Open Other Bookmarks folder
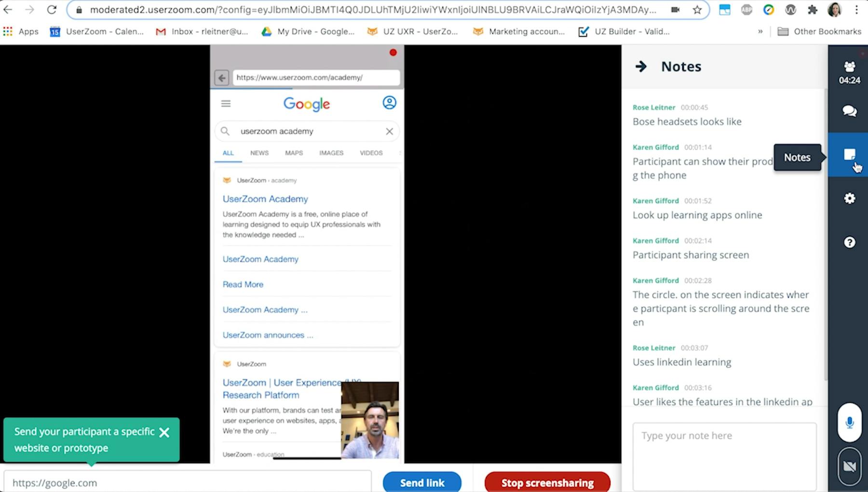The width and height of the screenshot is (868, 492). 819,31
